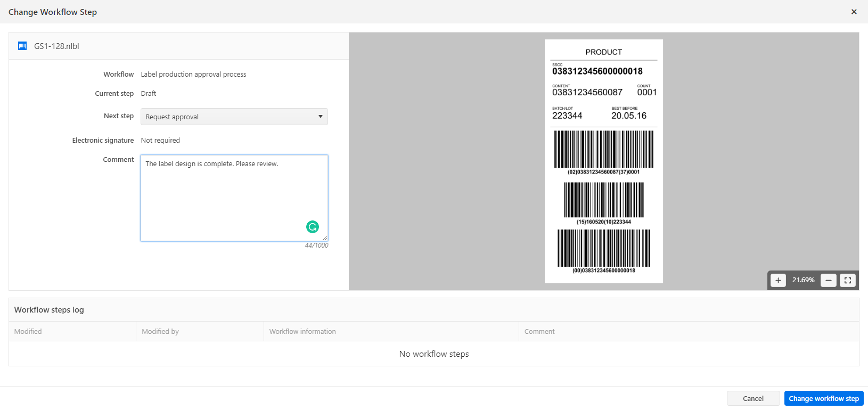This screenshot has height=410, width=868.
Task: Click the 'Change Workflow Step' dialog title
Action: click(x=53, y=12)
